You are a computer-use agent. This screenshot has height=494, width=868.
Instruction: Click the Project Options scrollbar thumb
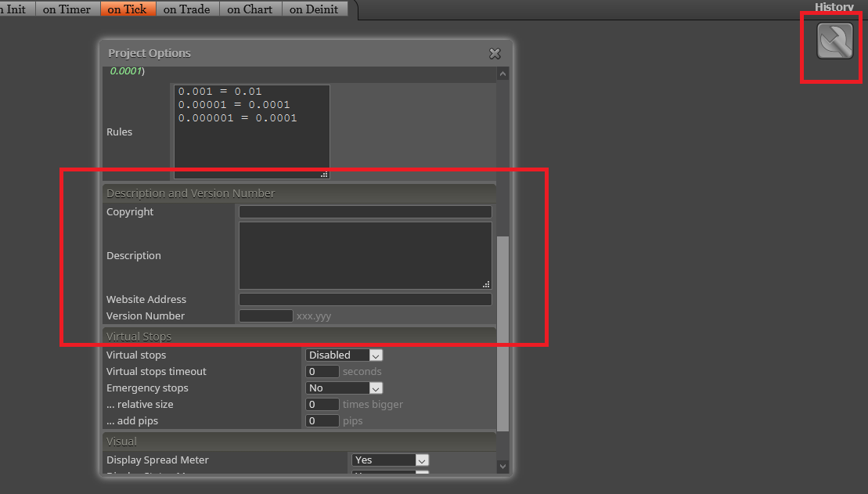click(502, 334)
